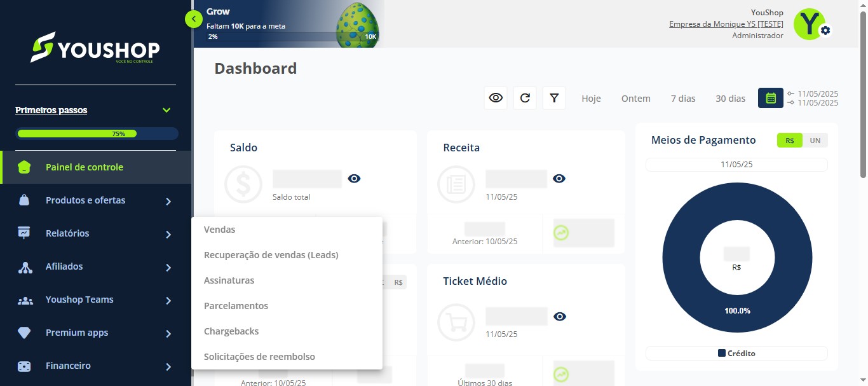Expand the Primeiros passos section
Screen dimensions: 868x386
point(166,110)
